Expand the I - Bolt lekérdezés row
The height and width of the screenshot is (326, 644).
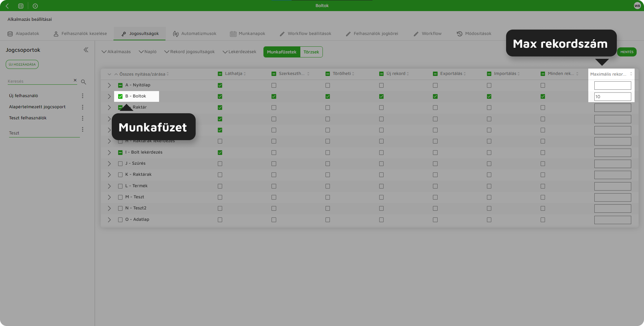(109, 153)
